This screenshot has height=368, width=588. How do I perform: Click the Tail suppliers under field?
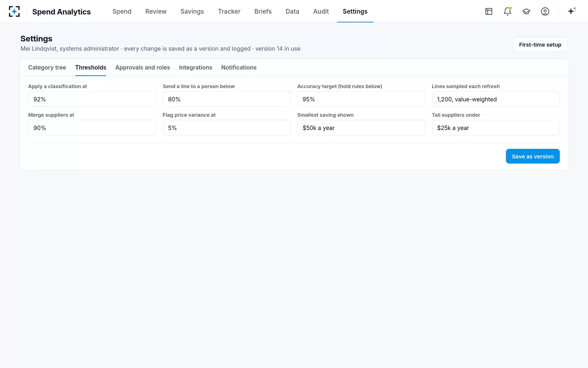pyautogui.click(x=496, y=128)
